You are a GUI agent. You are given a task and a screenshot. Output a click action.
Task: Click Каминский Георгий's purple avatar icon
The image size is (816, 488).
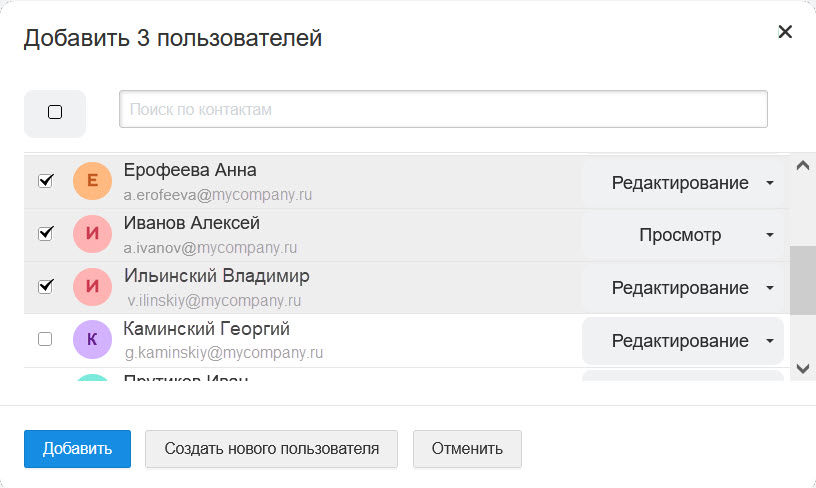pyautogui.click(x=93, y=340)
